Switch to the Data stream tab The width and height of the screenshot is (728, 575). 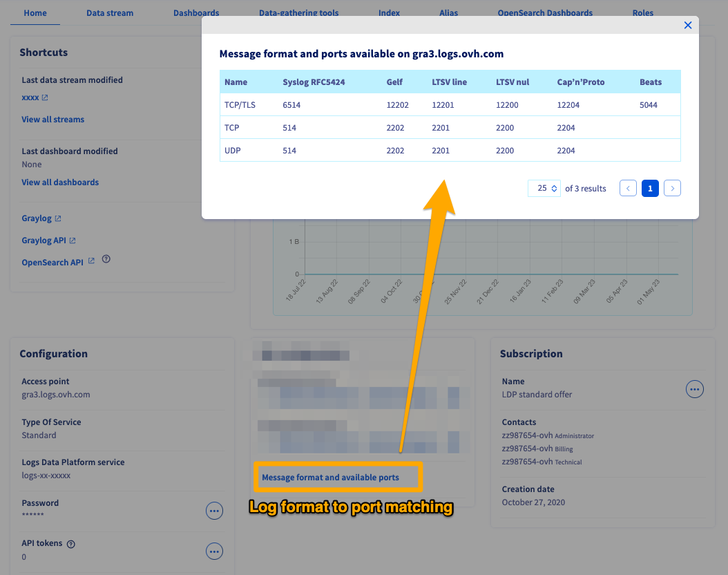109,12
